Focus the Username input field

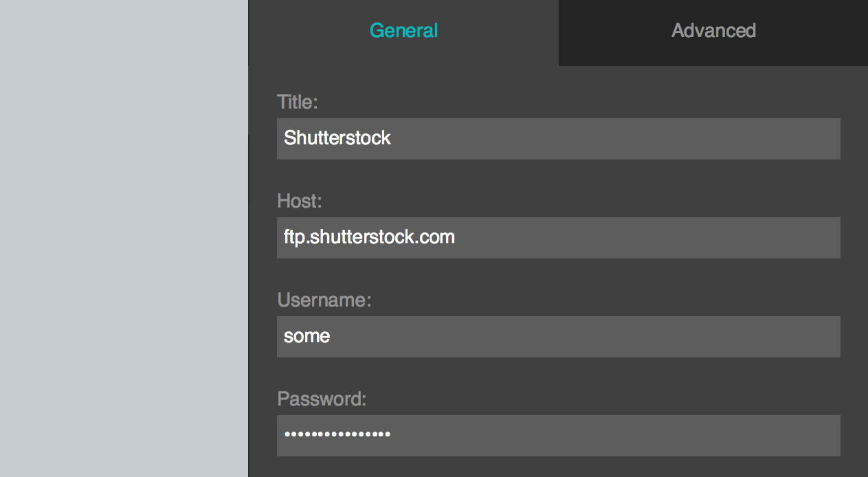(558, 336)
